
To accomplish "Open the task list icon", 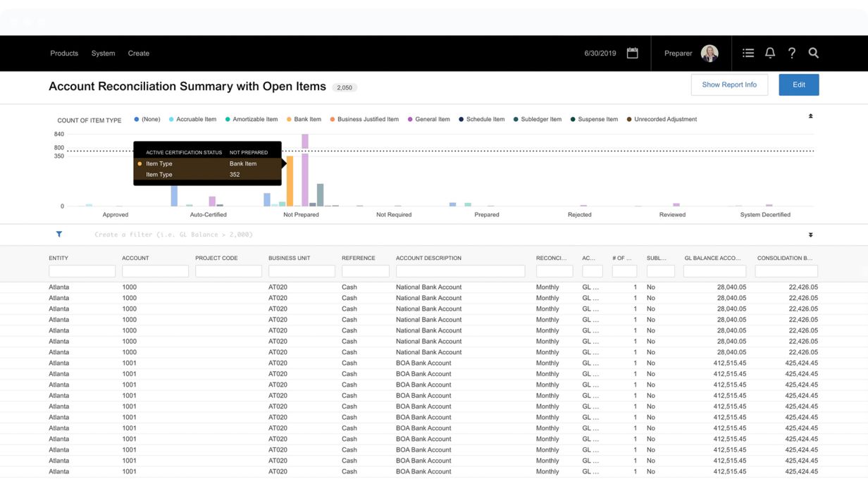I will pyautogui.click(x=748, y=54).
